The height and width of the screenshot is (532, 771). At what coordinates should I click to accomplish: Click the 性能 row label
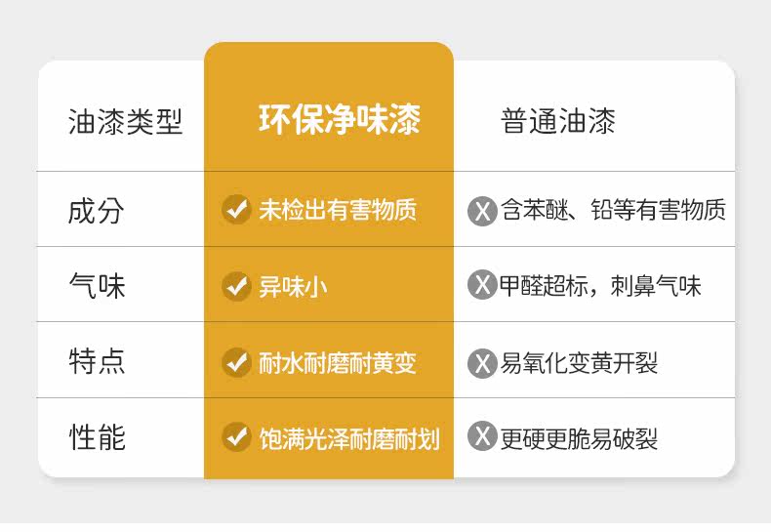[x=97, y=437]
